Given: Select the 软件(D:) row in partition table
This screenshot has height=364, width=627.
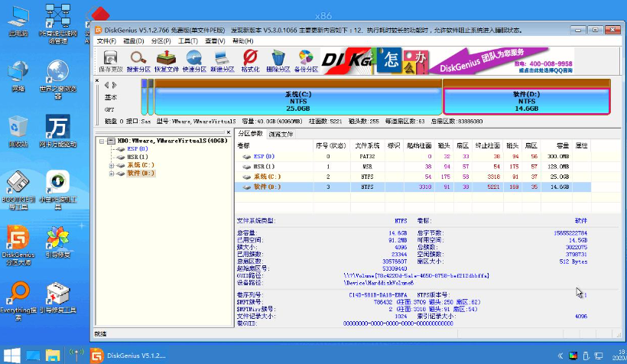Looking at the screenshot, I should (x=413, y=187).
